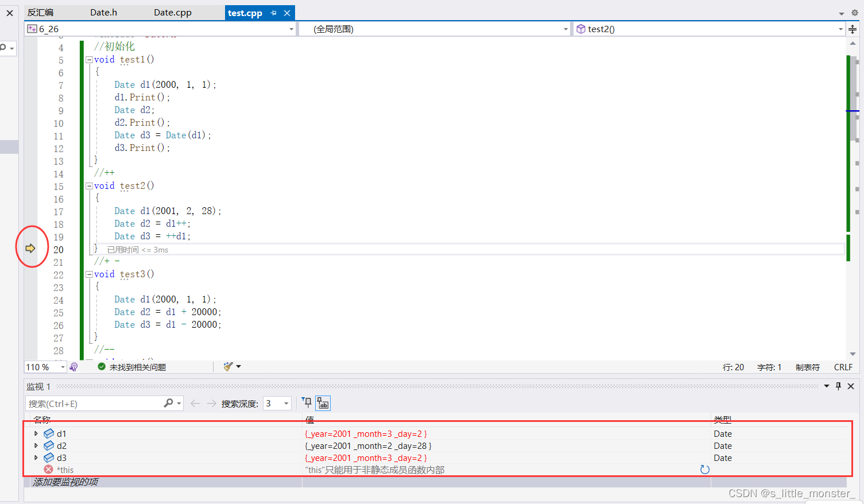Click the 制表符 indentation indicator

pyautogui.click(x=808, y=367)
